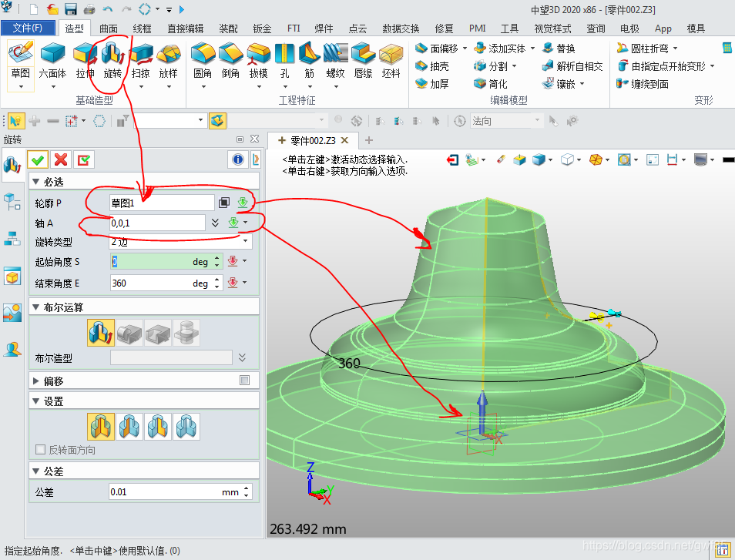Increase the 公差 value with the stepper

[x=247, y=488]
